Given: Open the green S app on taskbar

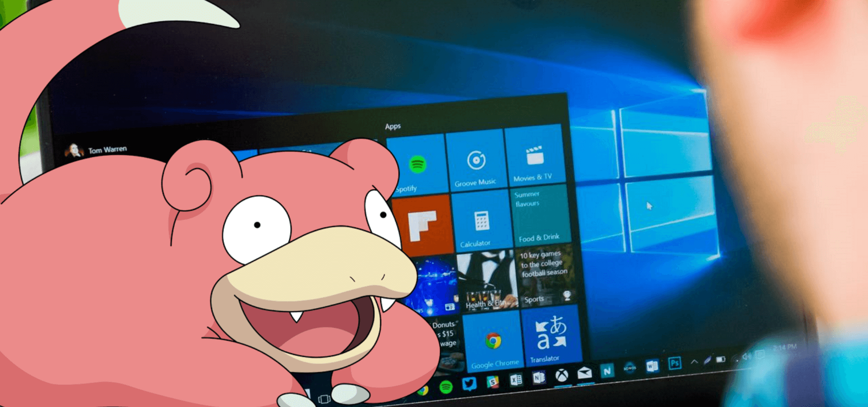Looking at the screenshot, I should [x=492, y=383].
